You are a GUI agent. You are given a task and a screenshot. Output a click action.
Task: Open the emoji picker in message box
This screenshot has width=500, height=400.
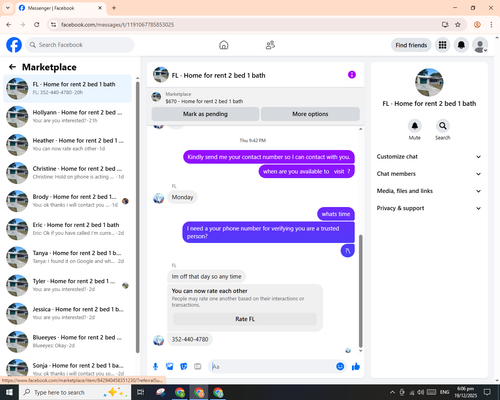(340, 366)
